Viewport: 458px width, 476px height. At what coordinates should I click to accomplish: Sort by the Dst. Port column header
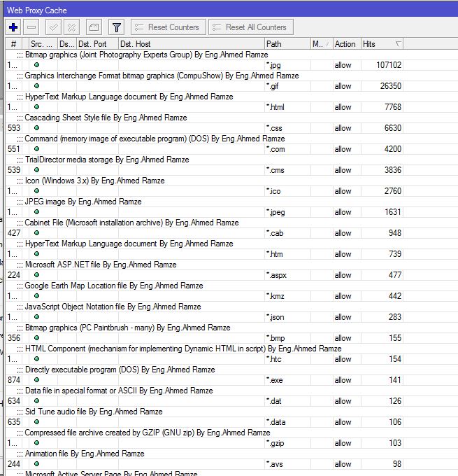97,44
